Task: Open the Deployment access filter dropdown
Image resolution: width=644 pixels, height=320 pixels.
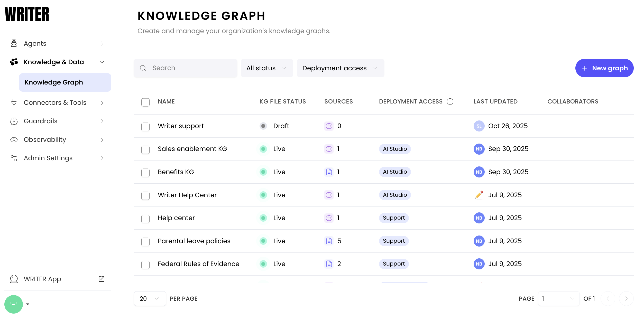Action: coord(340,68)
